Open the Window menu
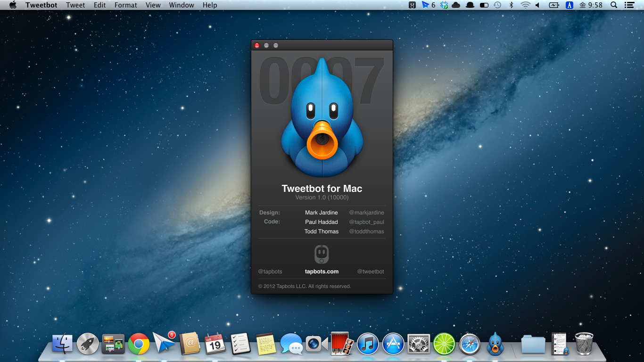Screen dimensions: 644x362 (182, 5)
